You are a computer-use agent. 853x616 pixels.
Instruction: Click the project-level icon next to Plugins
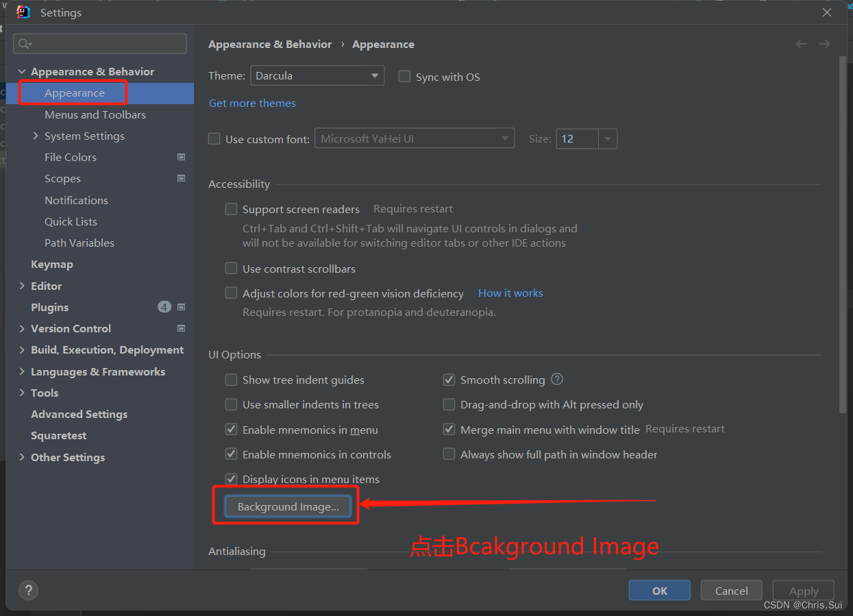[x=182, y=307]
